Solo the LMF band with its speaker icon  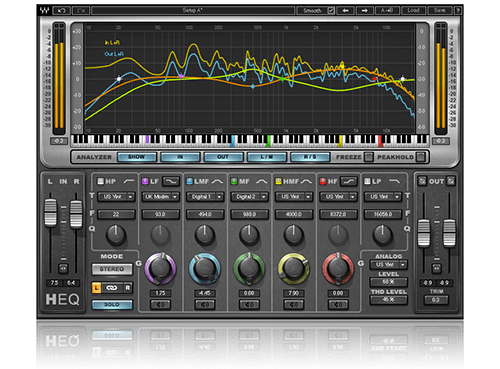click(205, 304)
